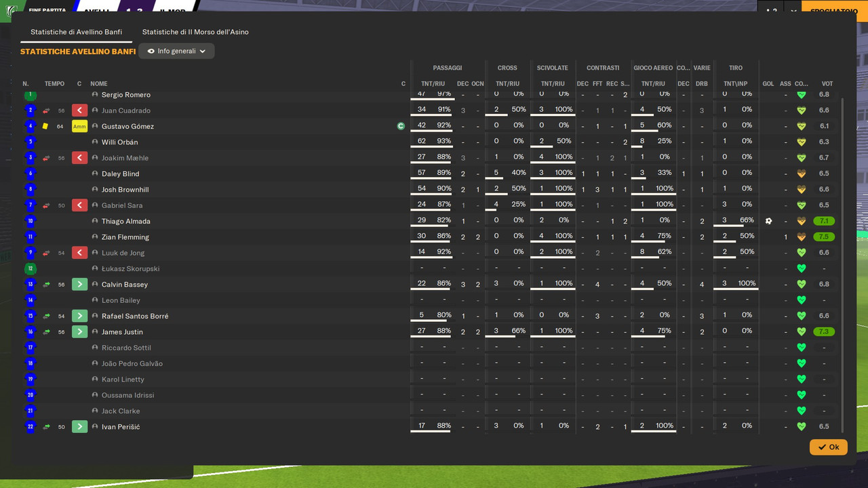Click the profile icon beside Josh Brownhill
The width and height of the screenshot is (868, 488).
tap(95, 190)
